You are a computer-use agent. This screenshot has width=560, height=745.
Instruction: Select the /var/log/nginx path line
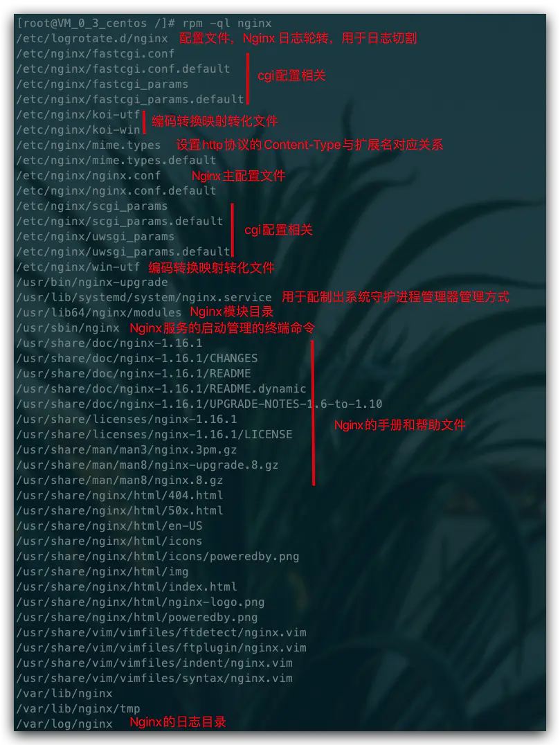(x=64, y=724)
